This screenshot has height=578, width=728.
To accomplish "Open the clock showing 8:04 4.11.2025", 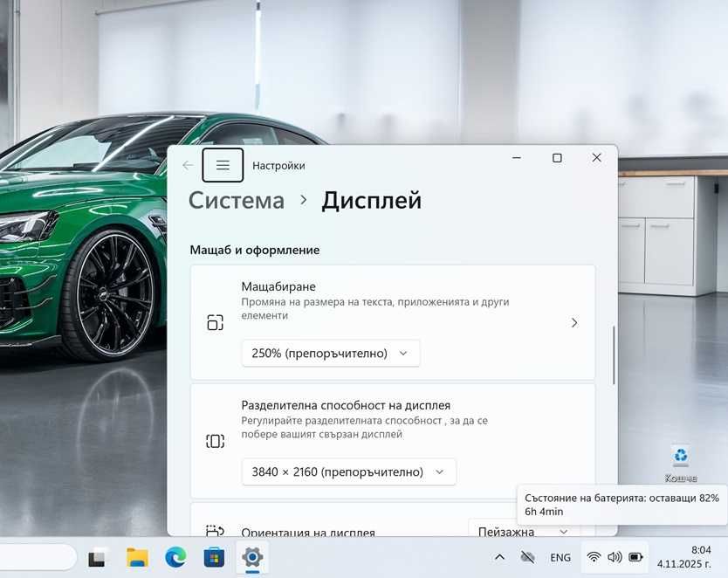I will pyautogui.click(x=683, y=557).
